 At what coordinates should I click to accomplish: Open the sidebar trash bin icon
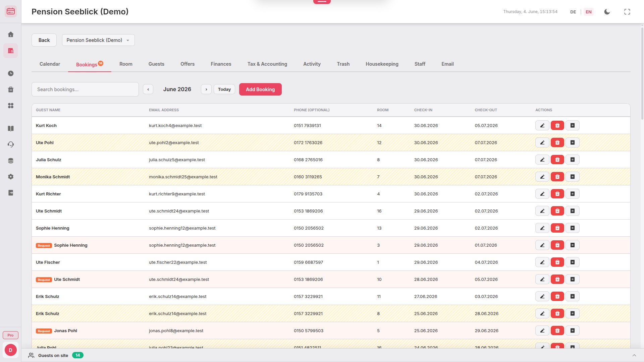click(11, 89)
